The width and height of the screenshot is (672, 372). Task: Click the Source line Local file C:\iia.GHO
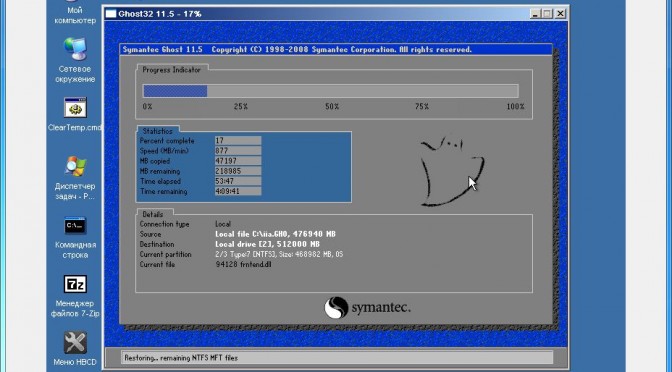(x=275, y=234)
